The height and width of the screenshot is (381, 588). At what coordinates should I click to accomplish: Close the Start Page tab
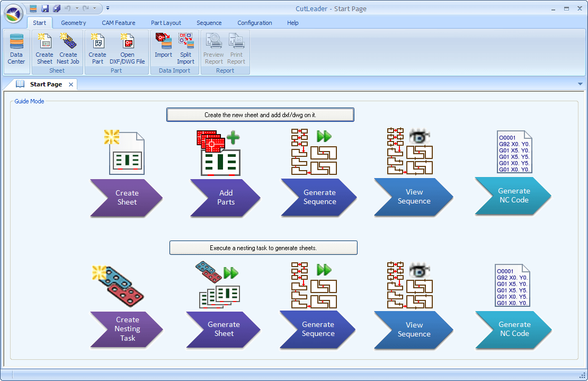coord(71,84)
